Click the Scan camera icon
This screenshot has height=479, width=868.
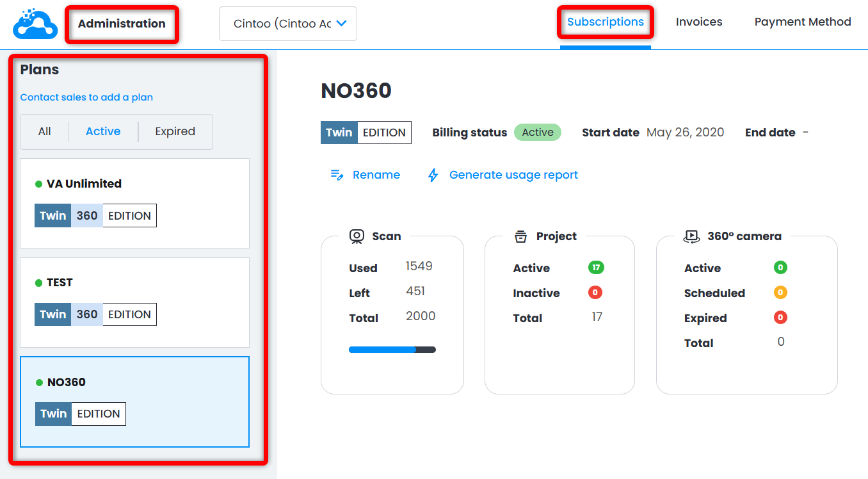[357, 236]
